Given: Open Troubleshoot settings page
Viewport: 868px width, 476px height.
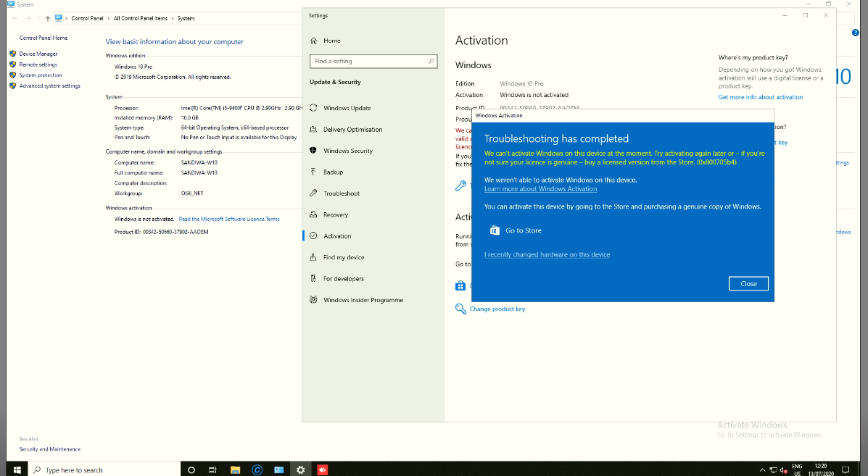Looking at the screenshot, I should click(x=342, y=193).
